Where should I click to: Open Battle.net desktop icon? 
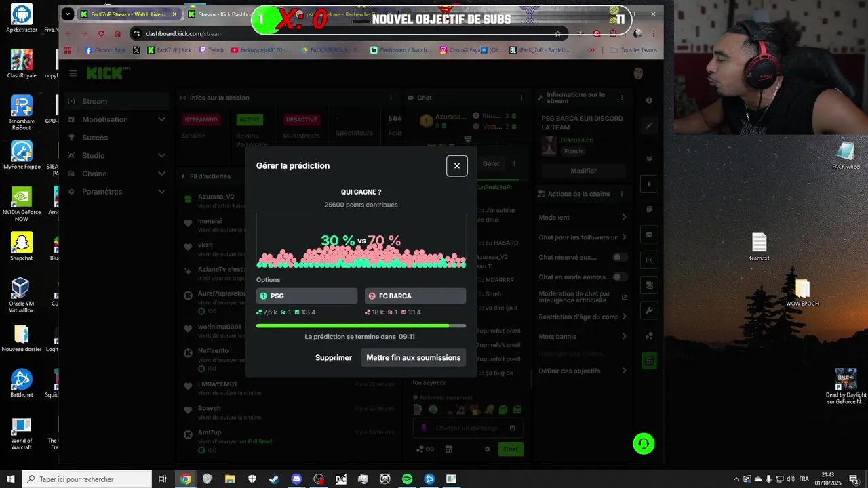pos(22,384)
